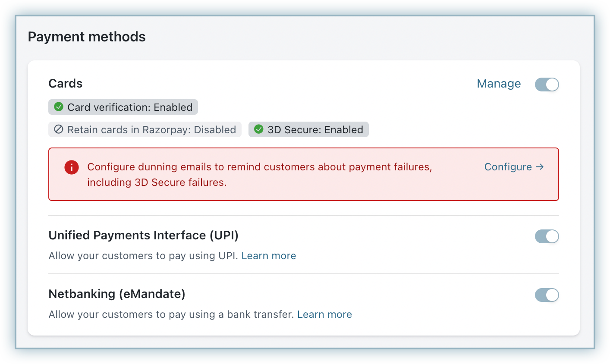
Task: Click the Netbanking (eMandate) heading
Action: click(x=117, y=294)
